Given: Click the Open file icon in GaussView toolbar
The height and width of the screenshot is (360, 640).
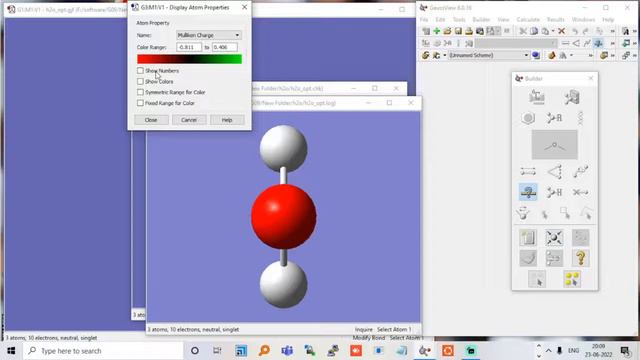Looking at the screenshot, I should (x=447, y=31).
